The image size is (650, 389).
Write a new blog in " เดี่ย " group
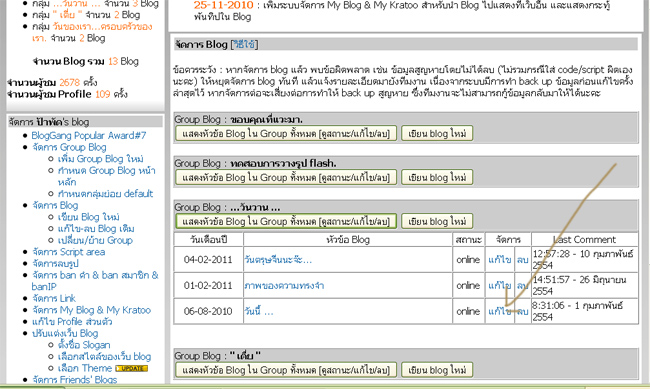(437, 370)
